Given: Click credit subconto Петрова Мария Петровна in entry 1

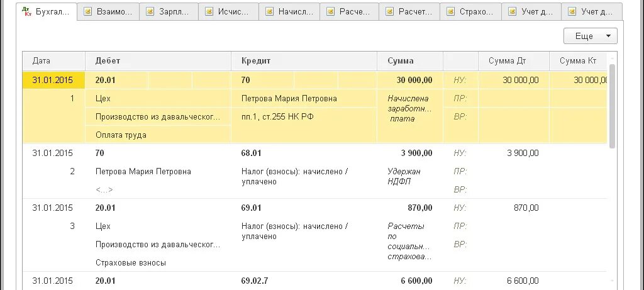Looking at the screenshot, I should 289,99.
